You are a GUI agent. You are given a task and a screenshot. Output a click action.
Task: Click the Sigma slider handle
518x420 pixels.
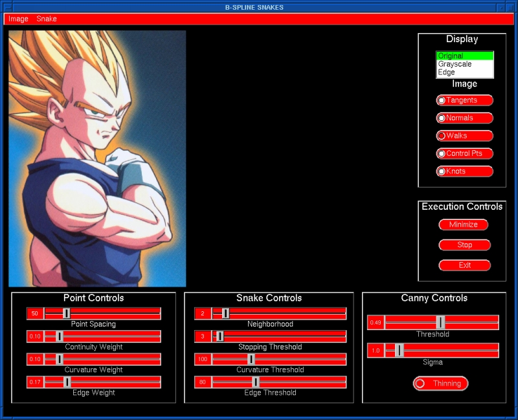(x=400, y=350)
